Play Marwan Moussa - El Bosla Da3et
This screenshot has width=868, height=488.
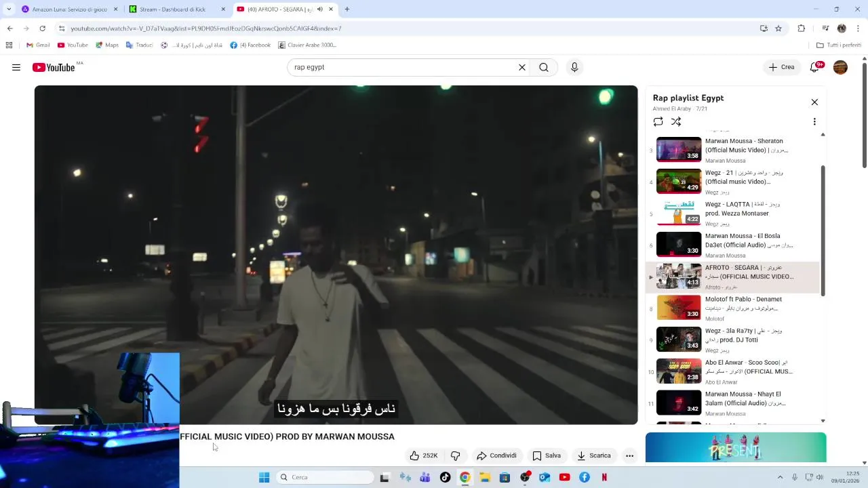pos(732,245)
